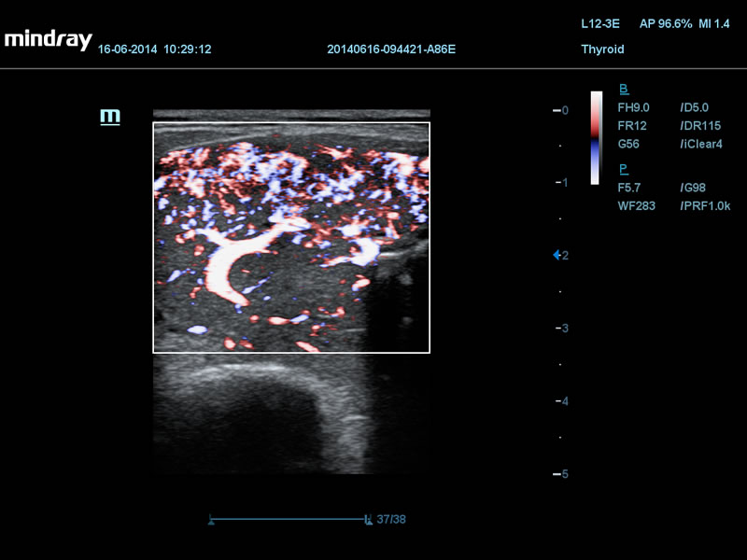Click the power Doppler color scale bar
Screen dimensions: 747x560
pyautogui.click(x=596, y=136)
